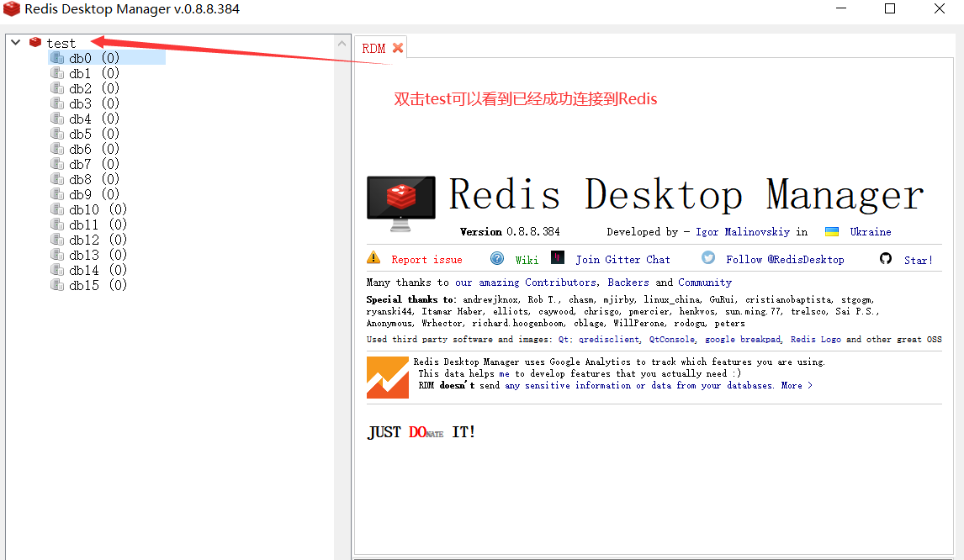
Task: Click the warning triangle Report issue icon
Action: pyautogui.click(x=373, y=257)
